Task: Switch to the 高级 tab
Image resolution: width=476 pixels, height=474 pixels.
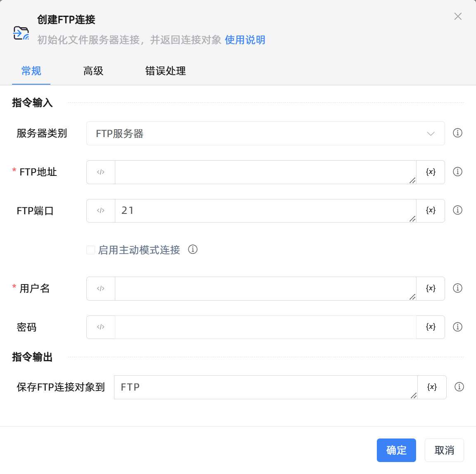Action: point(93,71)
